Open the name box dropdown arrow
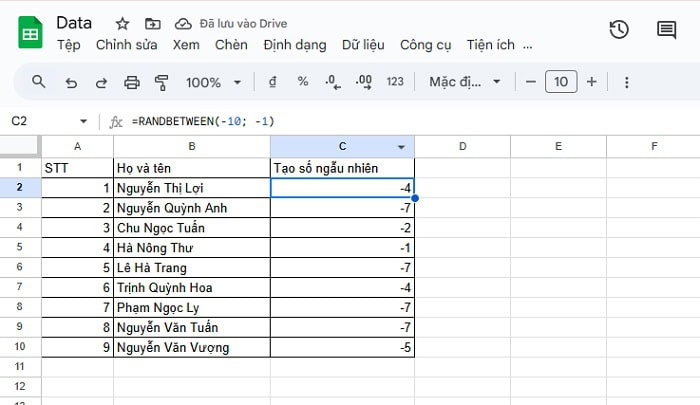The height and width of the screenshot is (405, 700). click(x=83, y=121)
